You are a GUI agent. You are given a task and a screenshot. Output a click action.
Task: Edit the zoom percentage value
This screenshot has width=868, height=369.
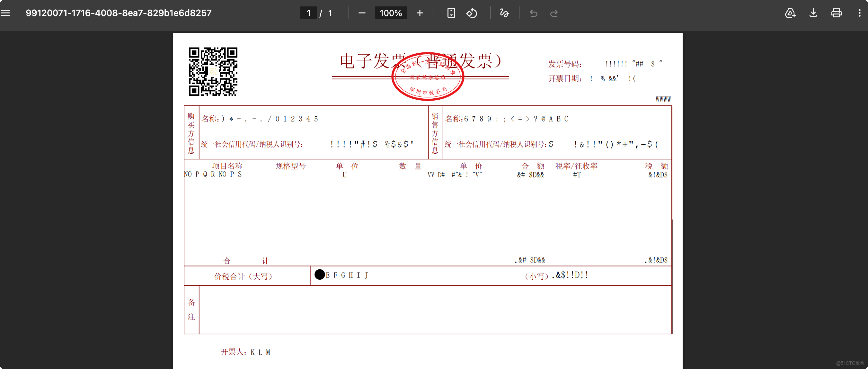click(390, 13)
